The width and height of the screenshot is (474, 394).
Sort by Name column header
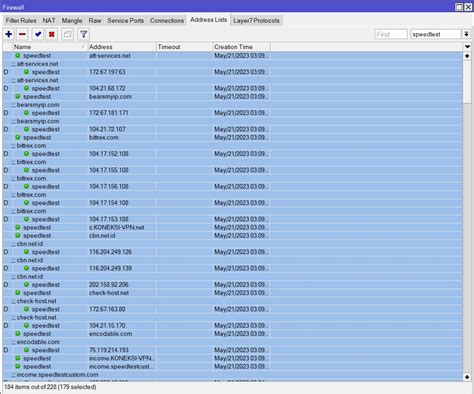pyautogui.click(x=50, y=47)
